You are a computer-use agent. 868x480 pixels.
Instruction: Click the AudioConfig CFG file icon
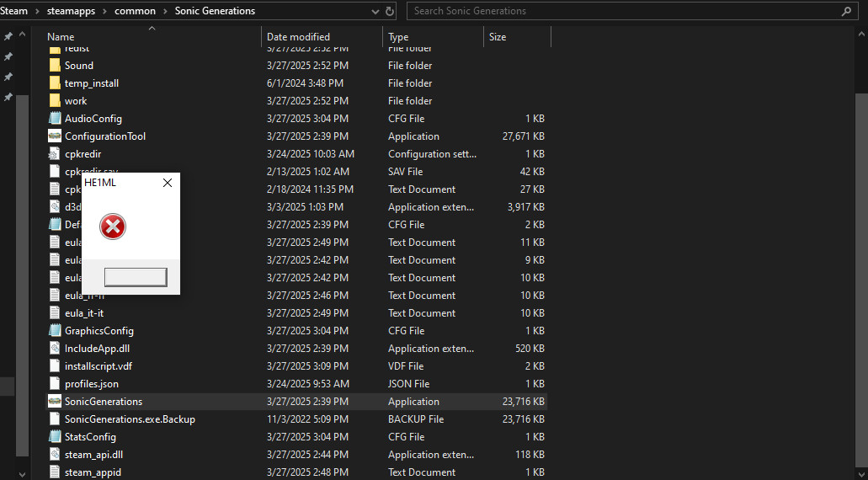55,119
